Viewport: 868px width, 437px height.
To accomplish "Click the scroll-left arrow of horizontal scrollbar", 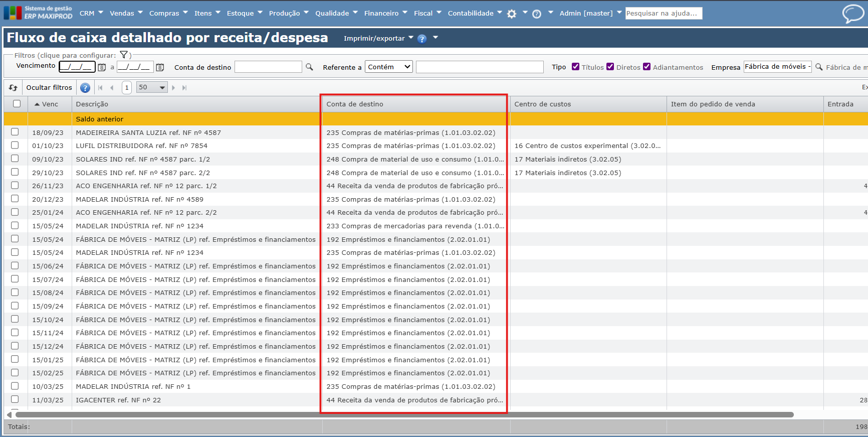I will pyautogui.click(x=10, y=415).
